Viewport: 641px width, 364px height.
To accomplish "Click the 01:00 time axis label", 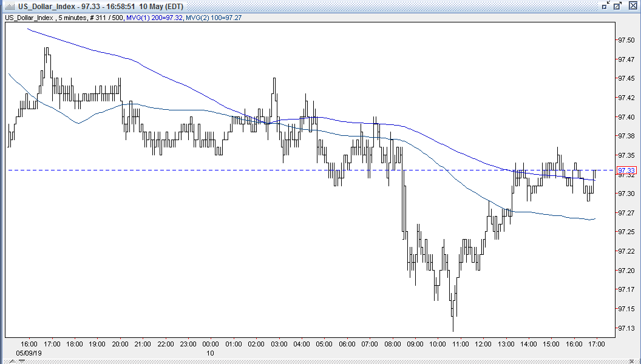I will coord(234,344).
